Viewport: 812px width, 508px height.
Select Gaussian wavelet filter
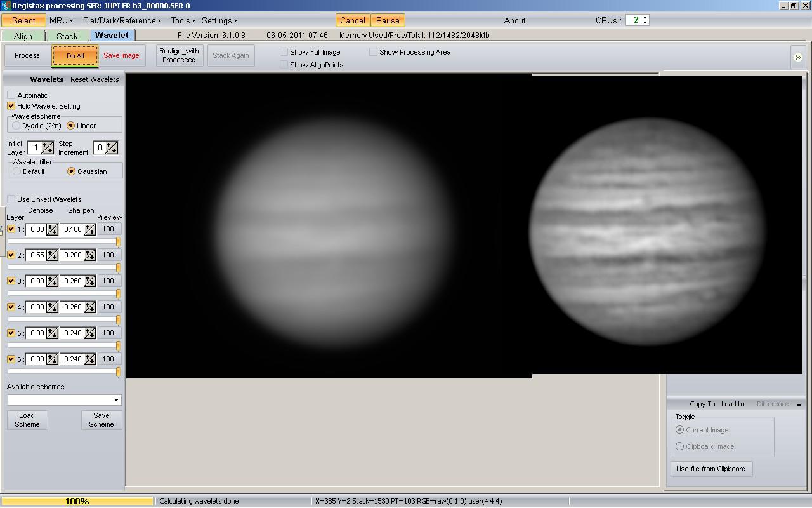(x=72, y=171)
